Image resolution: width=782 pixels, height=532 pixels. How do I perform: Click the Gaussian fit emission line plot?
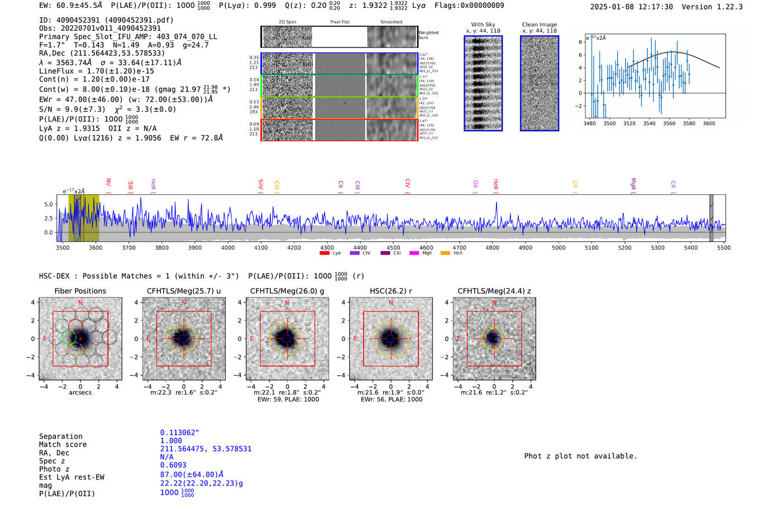[655, 76]
